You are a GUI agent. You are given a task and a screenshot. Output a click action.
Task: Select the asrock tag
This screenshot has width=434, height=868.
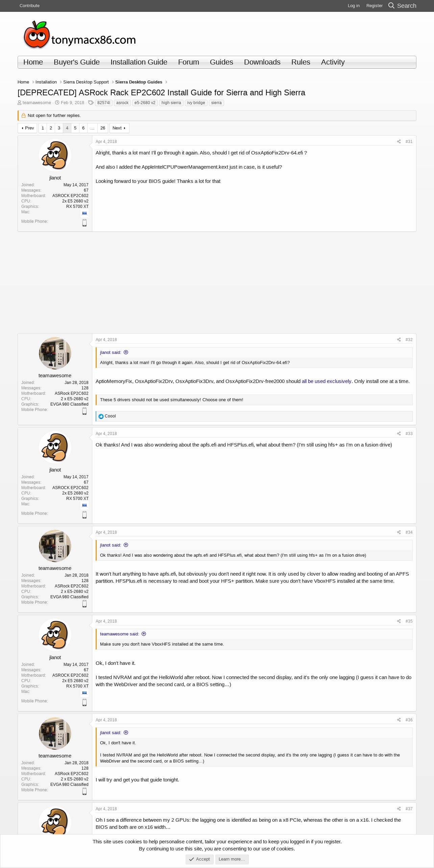click(x=122, y=103)
